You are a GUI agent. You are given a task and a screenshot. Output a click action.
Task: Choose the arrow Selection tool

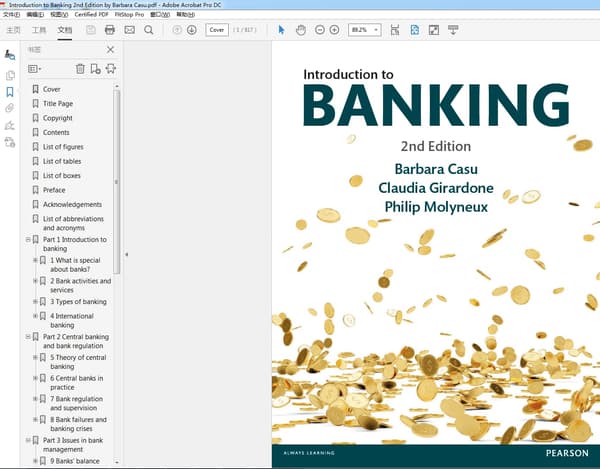point(282,30)
